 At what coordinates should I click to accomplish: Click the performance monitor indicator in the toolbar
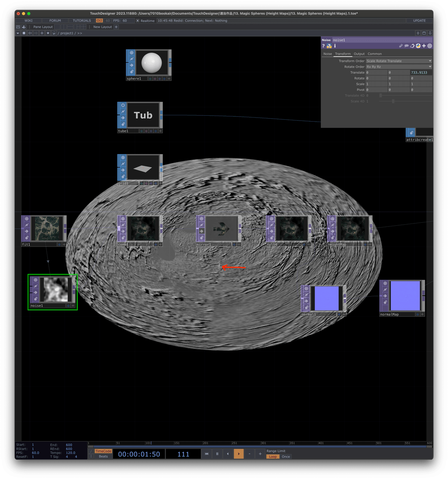click(x=99, y=21)
